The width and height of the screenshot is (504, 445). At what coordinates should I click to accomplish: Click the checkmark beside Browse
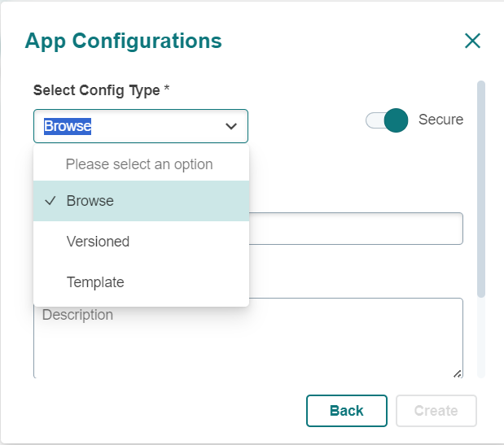coord(50,201)
